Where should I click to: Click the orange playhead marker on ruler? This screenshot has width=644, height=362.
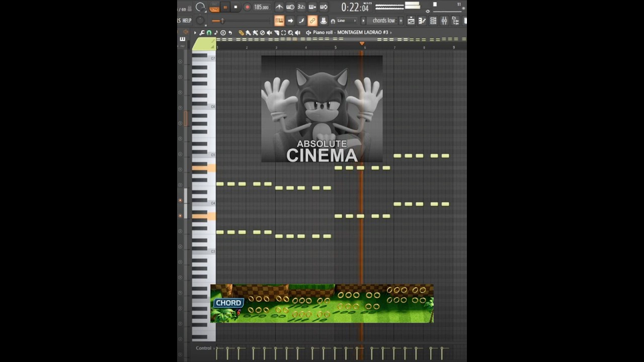362,44
